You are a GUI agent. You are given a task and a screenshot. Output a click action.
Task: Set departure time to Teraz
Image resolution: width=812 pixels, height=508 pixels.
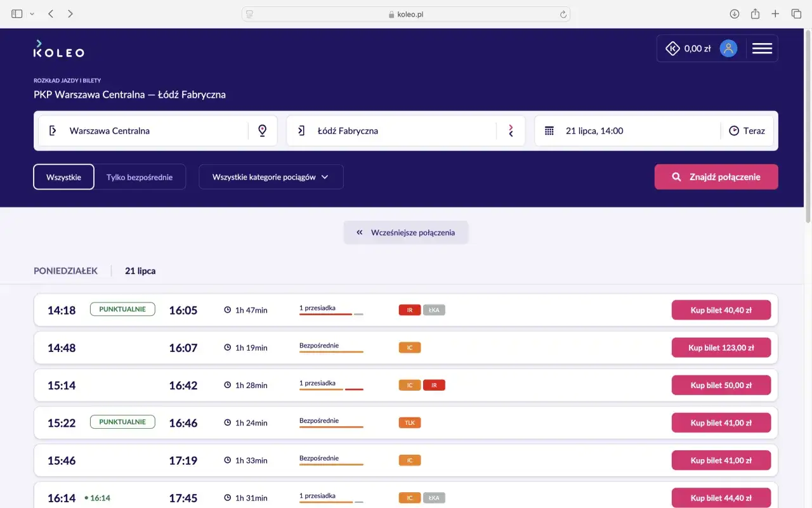coord(747,131)
